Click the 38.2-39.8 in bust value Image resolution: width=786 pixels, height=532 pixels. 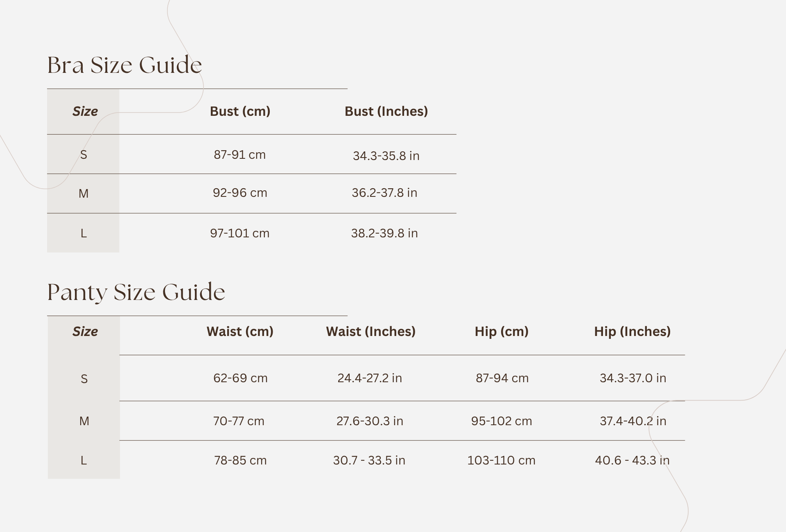[384, 233]
